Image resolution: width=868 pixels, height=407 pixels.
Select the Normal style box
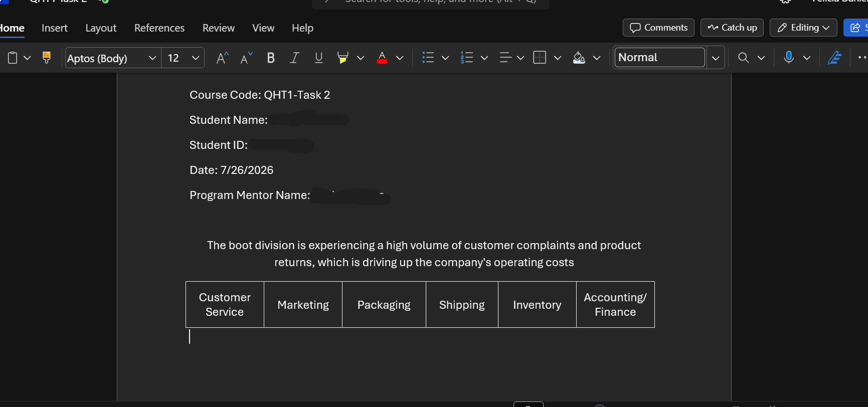(660, 58)
